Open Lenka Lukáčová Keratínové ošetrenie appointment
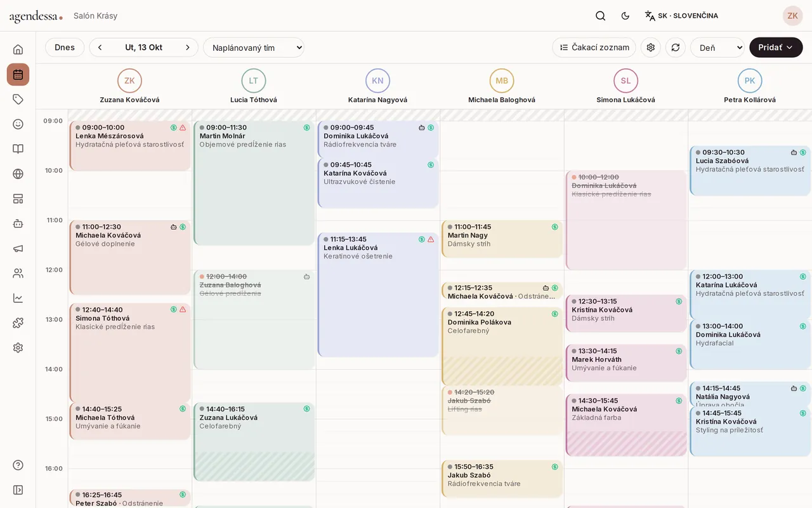 tap(378, 295)
